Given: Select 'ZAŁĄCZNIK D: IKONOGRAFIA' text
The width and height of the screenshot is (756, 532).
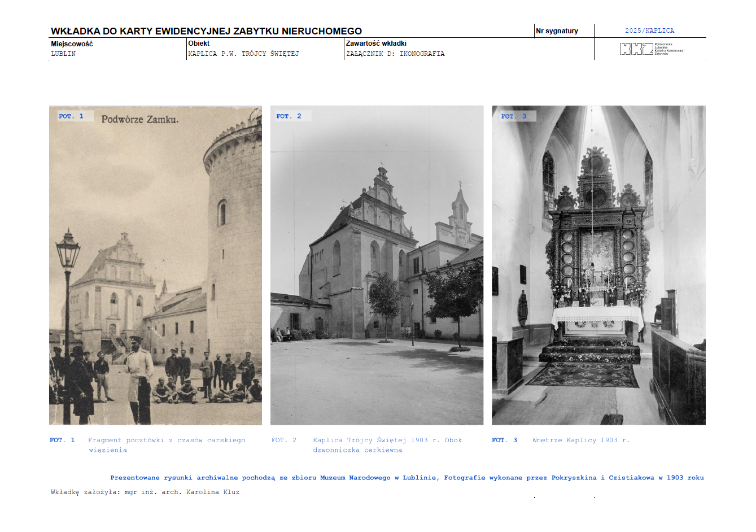Looking at the screenshot, I should pyautogui.click(x=395, y=54).
